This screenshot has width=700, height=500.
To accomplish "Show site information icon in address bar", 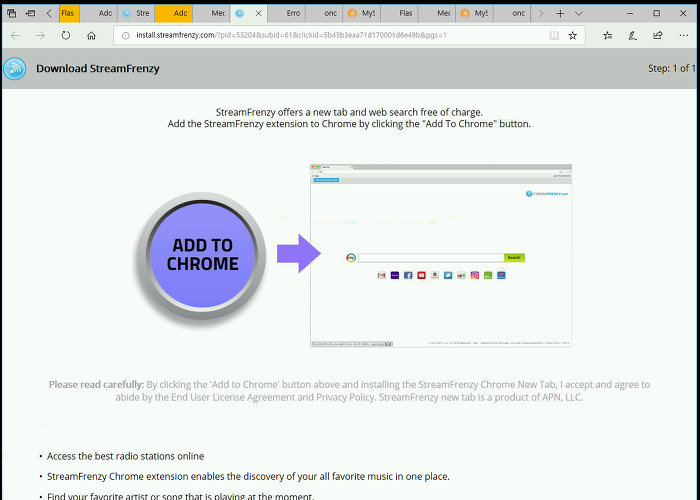I will 126,36.
